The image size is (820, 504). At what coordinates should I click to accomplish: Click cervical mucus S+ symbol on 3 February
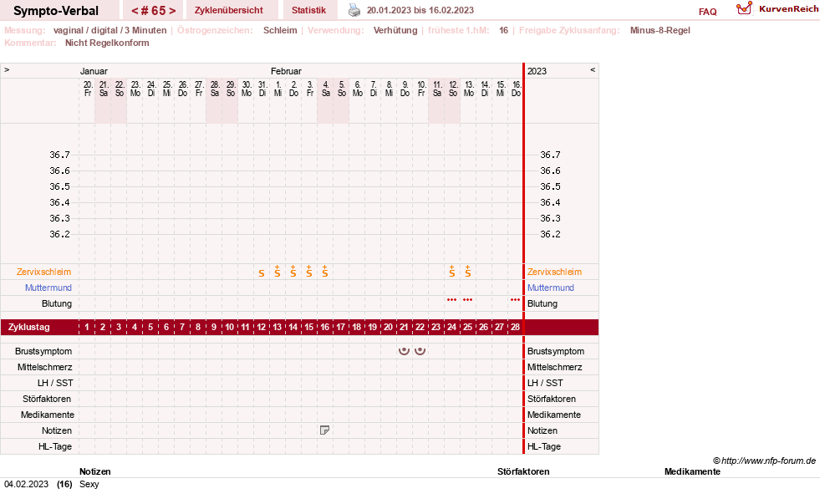309,272
